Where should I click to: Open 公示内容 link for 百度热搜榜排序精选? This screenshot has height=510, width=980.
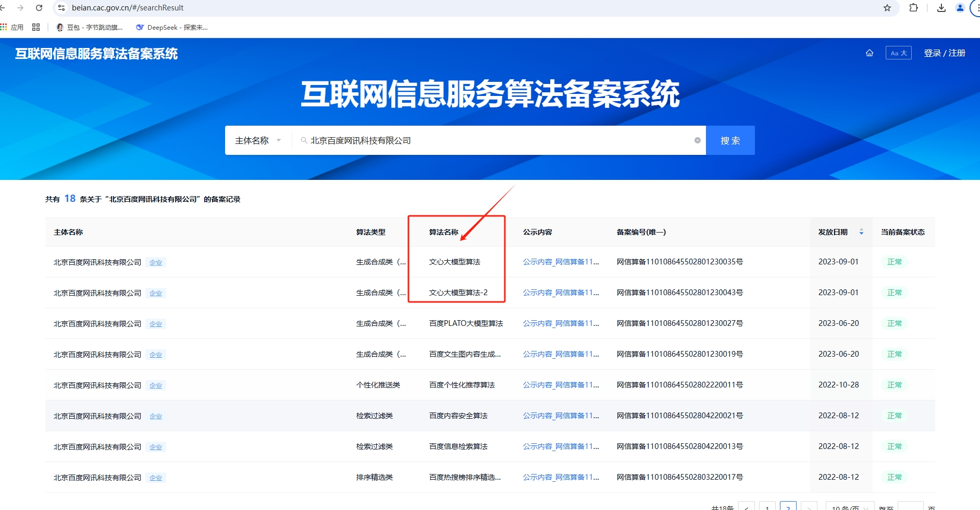pyautogui.click(x=561, y=477)
